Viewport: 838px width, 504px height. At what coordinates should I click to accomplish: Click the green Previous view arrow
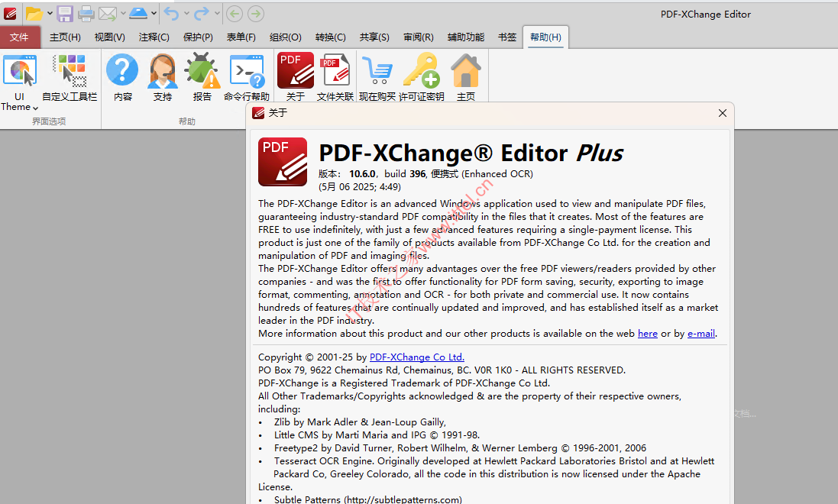coord(234,13)
